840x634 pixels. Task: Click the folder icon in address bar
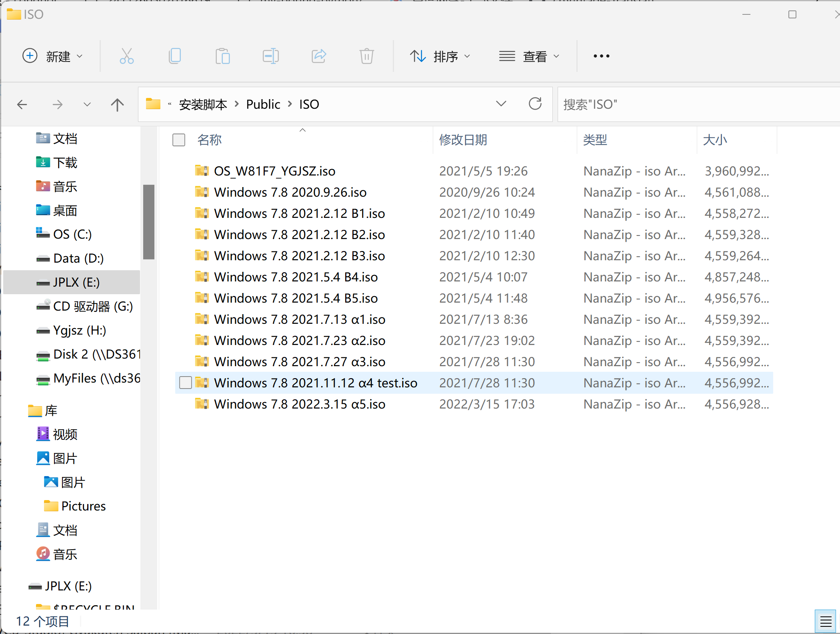pos(153,104)
